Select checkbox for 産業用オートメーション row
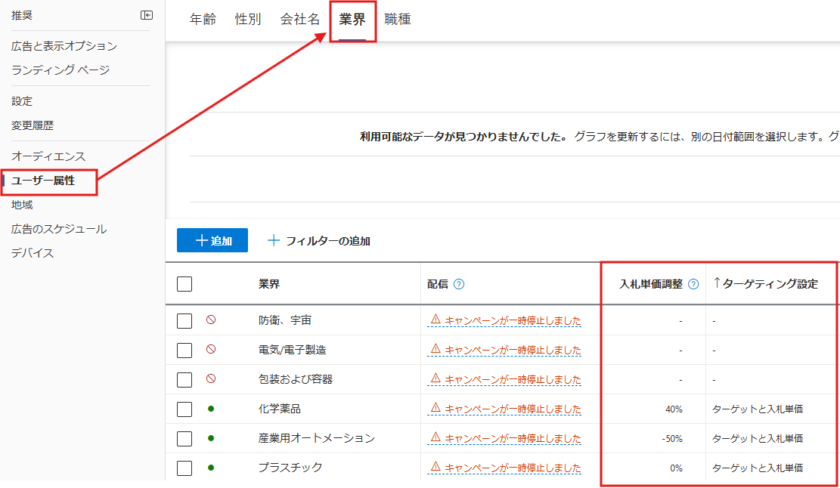The height and width of the screenshot is (488, 840). (x=184, y=438)
